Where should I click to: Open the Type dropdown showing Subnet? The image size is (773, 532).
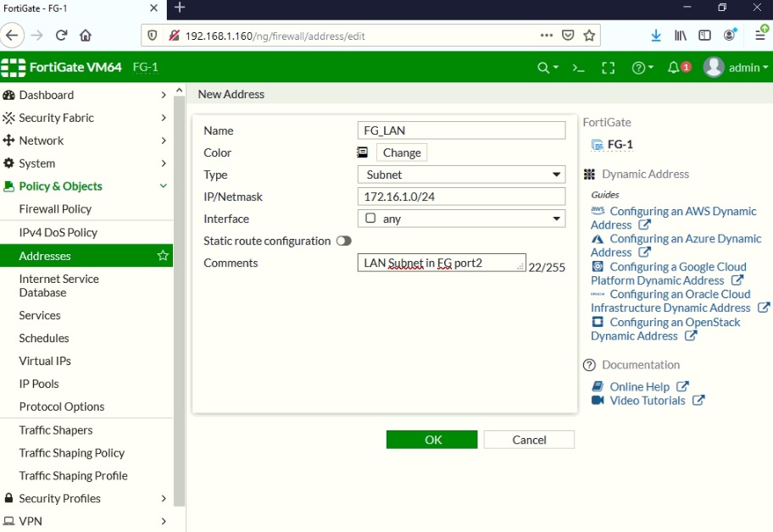tap(461, 175)
